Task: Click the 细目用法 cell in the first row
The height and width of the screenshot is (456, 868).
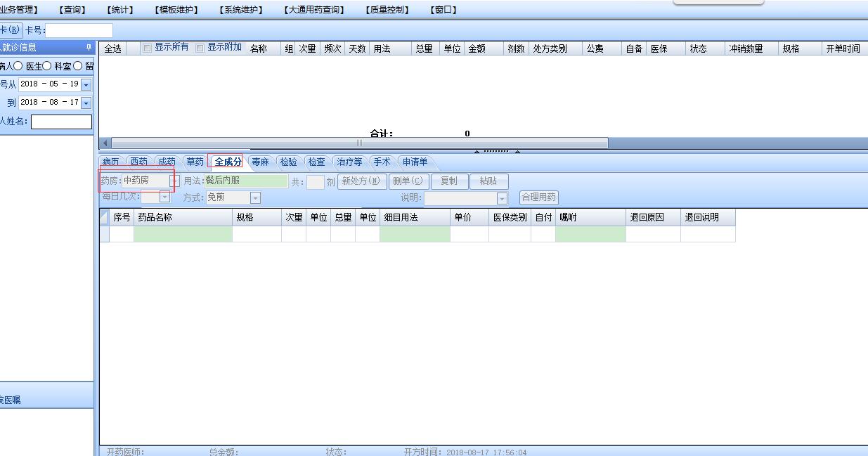Action: click(x=415, y=234)
